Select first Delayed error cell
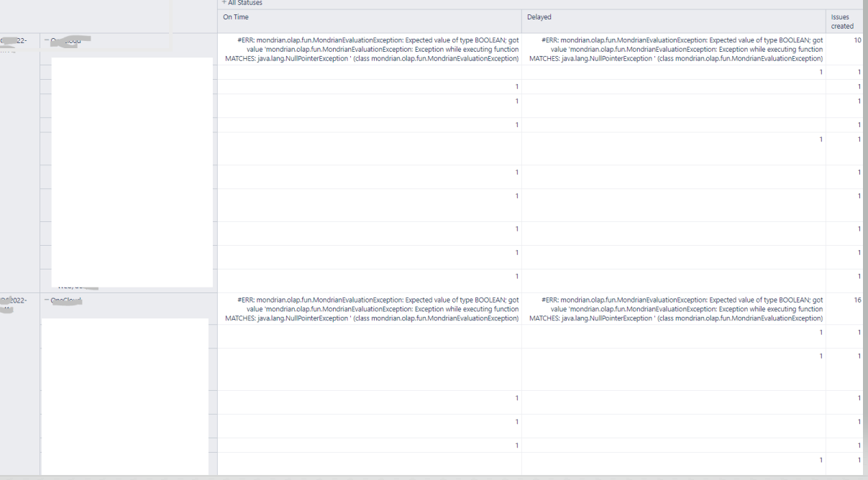The image size is (868, 480). pyautogui.click(x=674, y=49)
